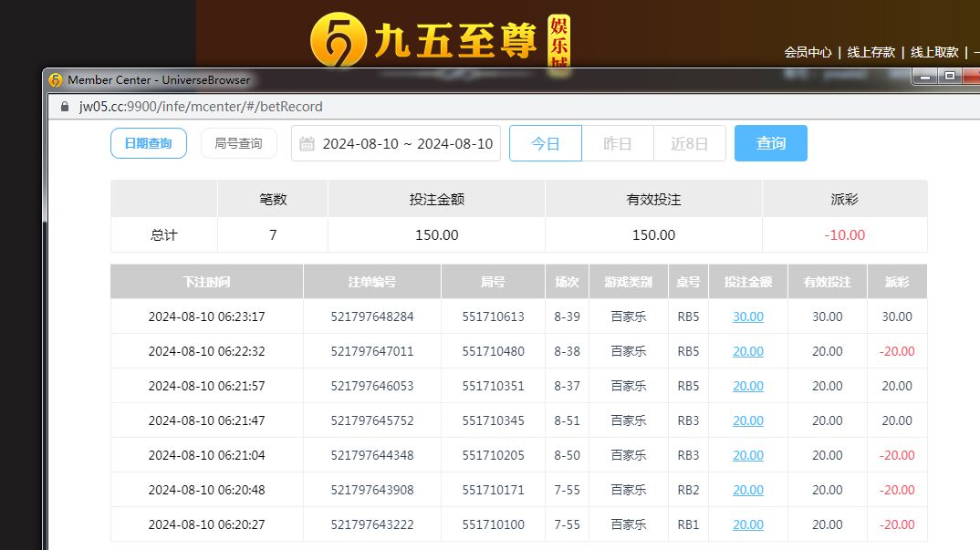The image size is (980, 550).
Task: Open the date range picker
Action: click(407, 144)
